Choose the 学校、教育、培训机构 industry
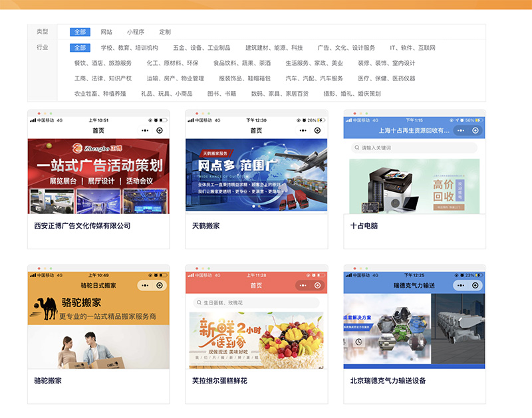532x418 pixels. (129, 48)
